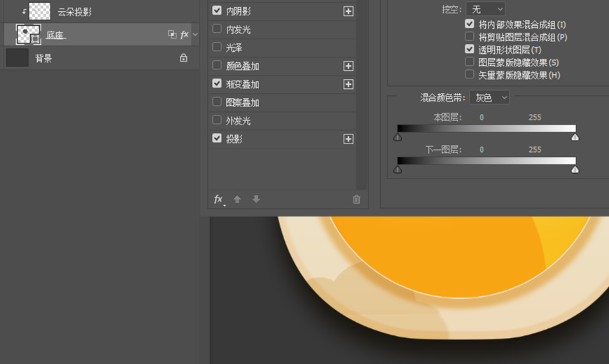609x364 pixels.
Task: Duplicate 投影 effect using its plus icon
Action: (348, 139)
